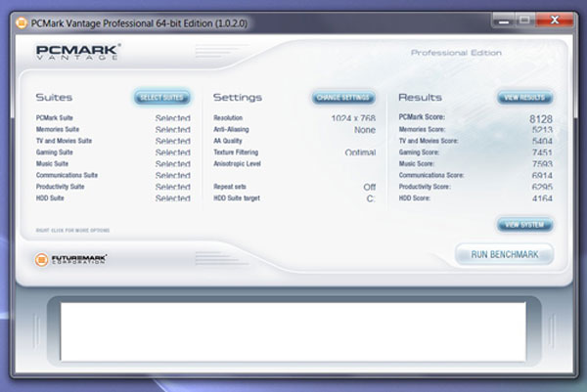Screen dimensions: 587x392
Task: Click the Productivity Suite label
Action: (60, 187)
